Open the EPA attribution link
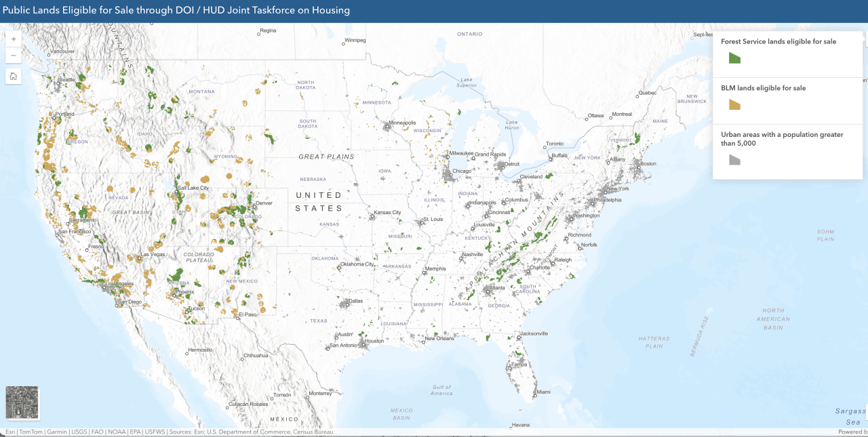Screen dimensions: 868x437 [x=136, y=431]
